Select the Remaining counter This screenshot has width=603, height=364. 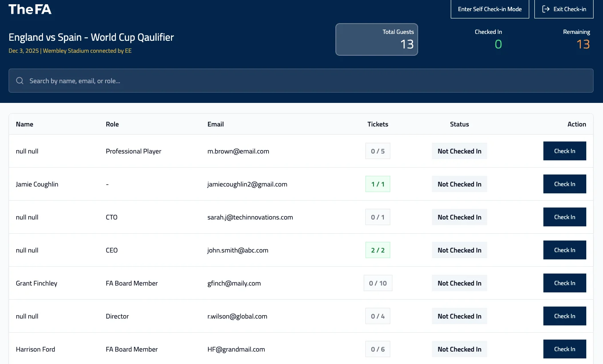pyautogui.click(x=576, y=39)
